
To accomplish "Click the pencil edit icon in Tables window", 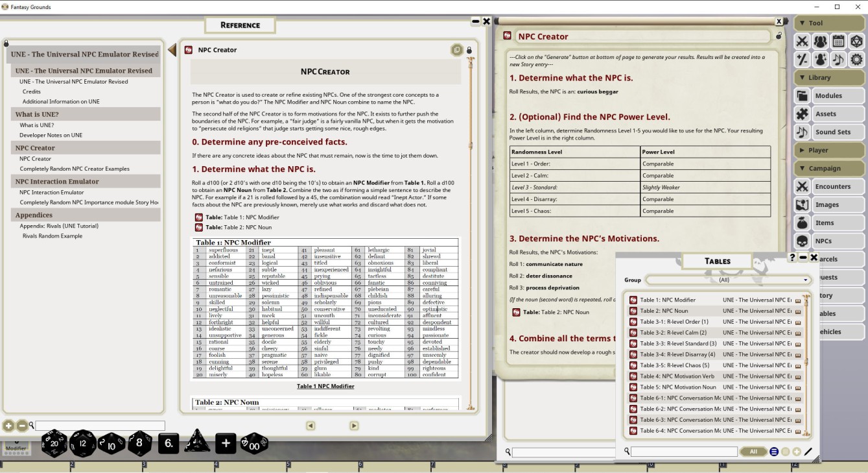I will pyautogui.click(x=808, y=452).
